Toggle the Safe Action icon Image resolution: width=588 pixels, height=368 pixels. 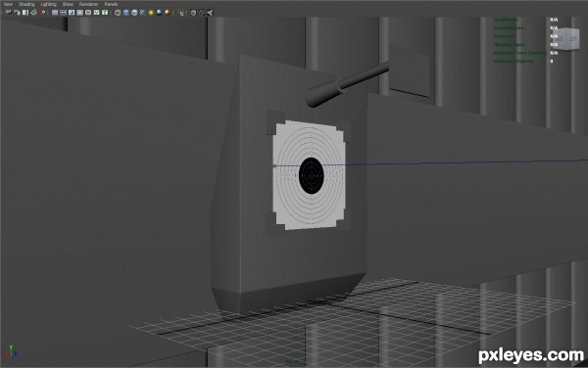pyautogui.click(x=96, y=13)
